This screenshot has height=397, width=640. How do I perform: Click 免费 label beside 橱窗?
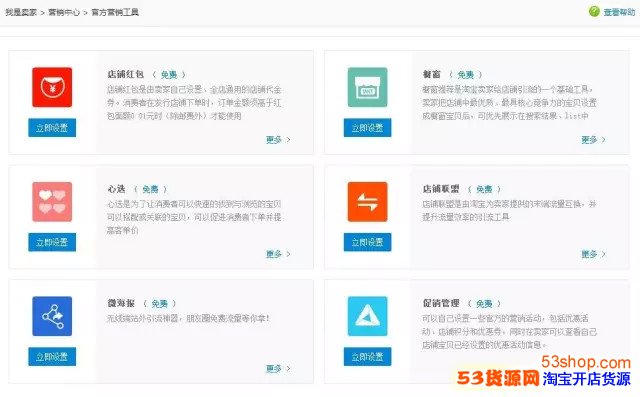[466, 75]
